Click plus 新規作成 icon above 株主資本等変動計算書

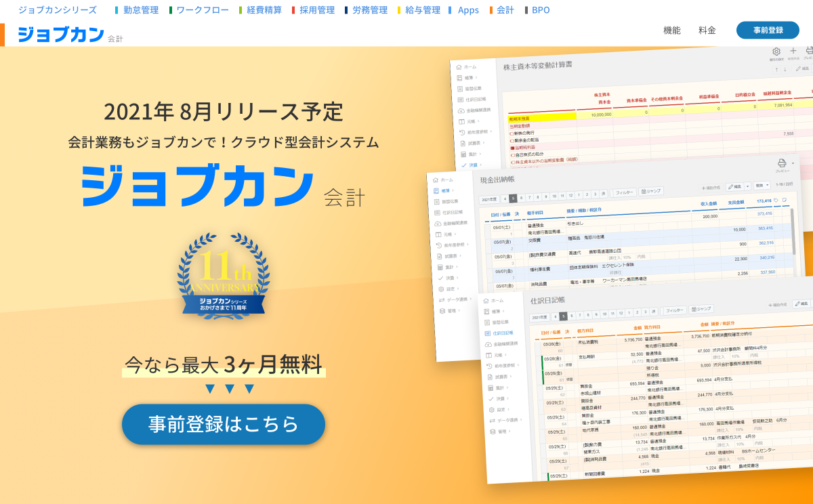tap(793, 50)
